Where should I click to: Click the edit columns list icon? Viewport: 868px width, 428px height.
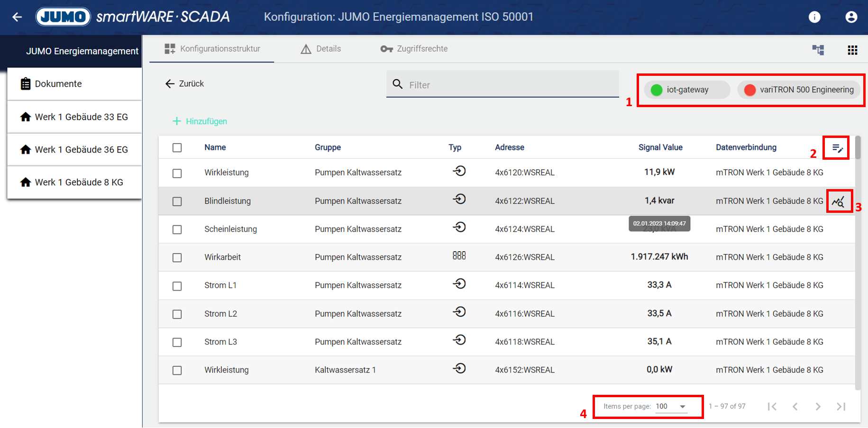click(x=837, y=148)
